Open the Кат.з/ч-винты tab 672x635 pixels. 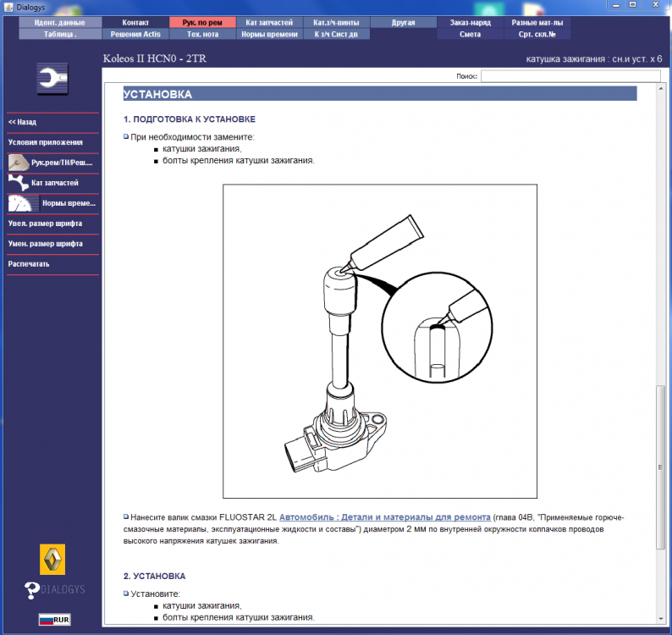click(x=337, y=22)
